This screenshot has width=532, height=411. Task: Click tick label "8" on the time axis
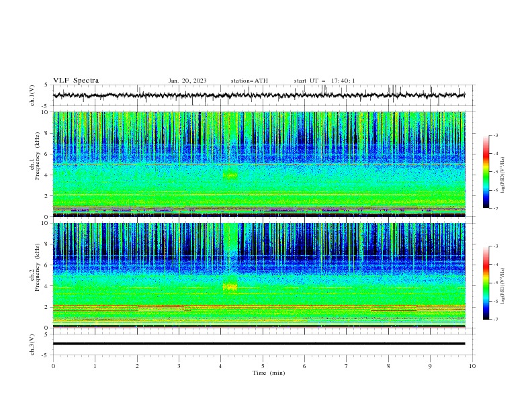tap(388, 366)
